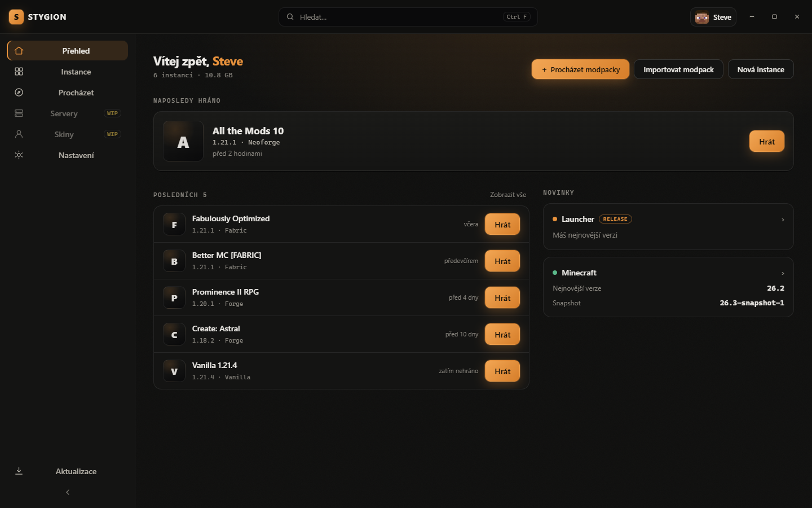
Task: Click the Ctrl F shortcut hint
Action: click(517, 17)
